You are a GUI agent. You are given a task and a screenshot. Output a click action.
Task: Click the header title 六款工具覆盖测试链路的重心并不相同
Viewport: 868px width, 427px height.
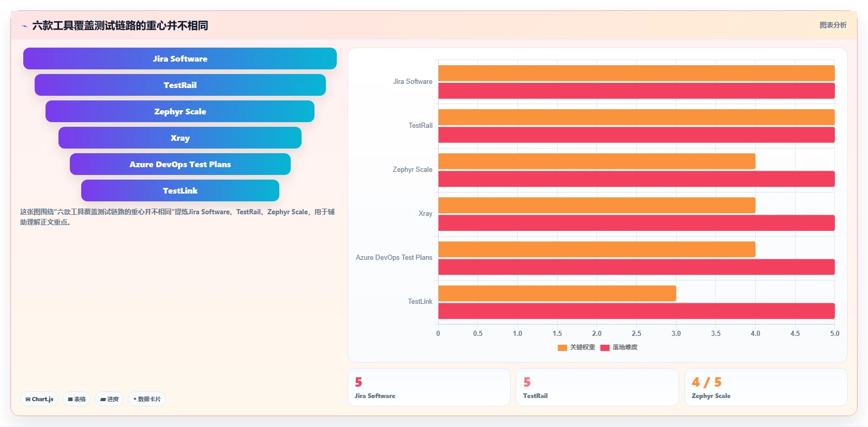coord(120,25)
